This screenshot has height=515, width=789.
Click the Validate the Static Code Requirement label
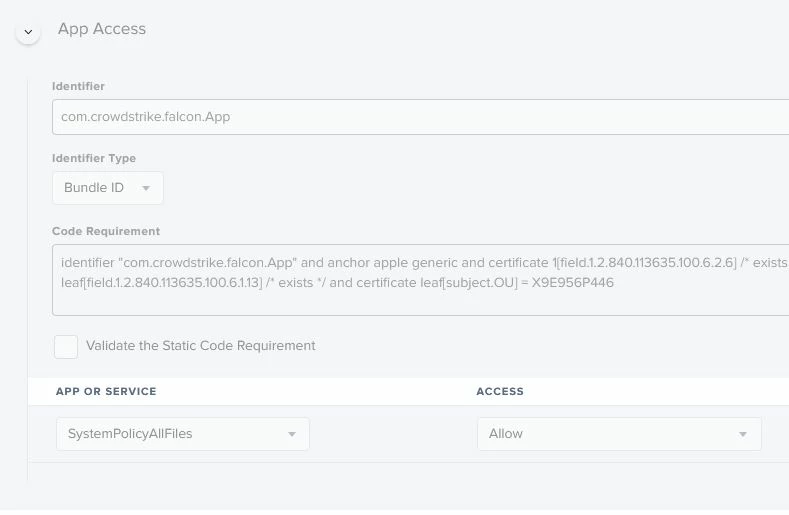[201, 346]
